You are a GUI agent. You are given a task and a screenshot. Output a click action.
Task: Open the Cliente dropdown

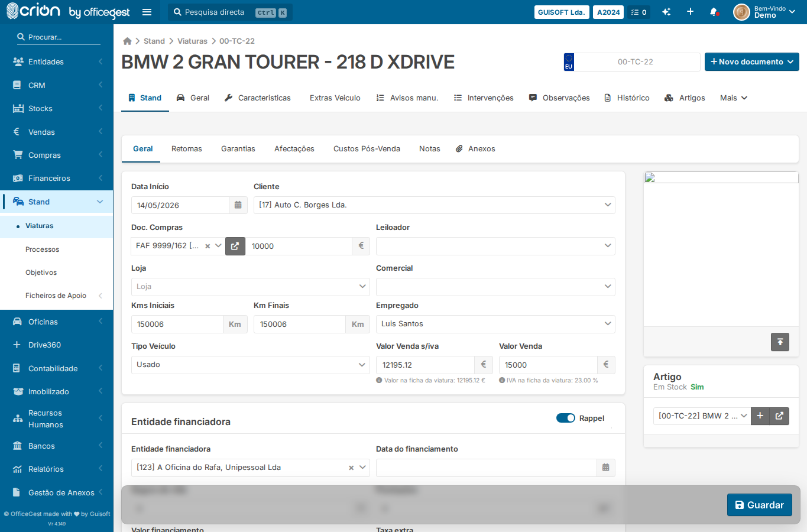(435, 205)
